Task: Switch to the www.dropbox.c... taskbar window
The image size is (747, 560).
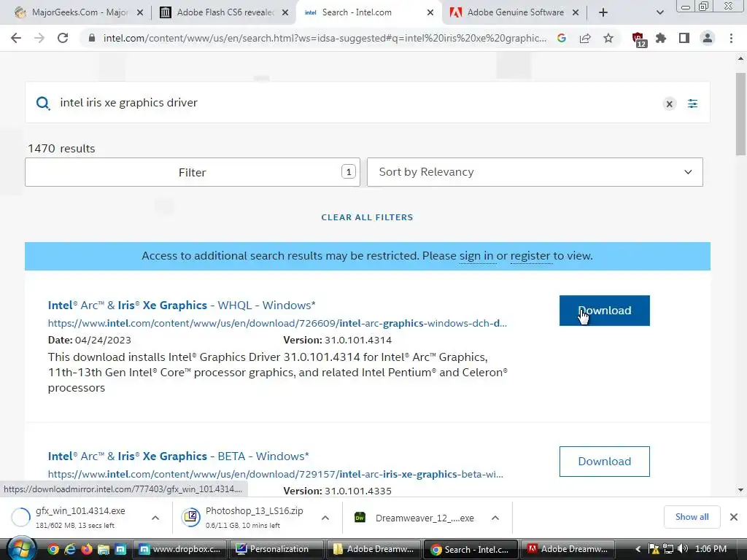Action: [x=179, y=549]
